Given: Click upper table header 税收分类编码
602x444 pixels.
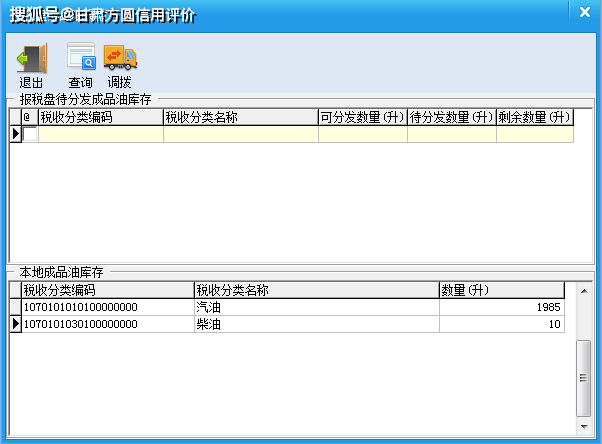Looking at the screenshot, I should click(101, 117).
